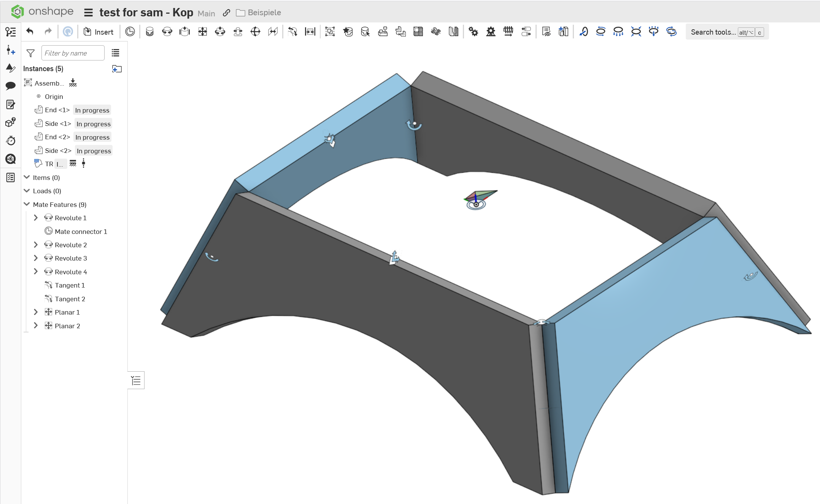
Task: Pick the Planar mate tool icon
Action: click(x=202, y=32)
